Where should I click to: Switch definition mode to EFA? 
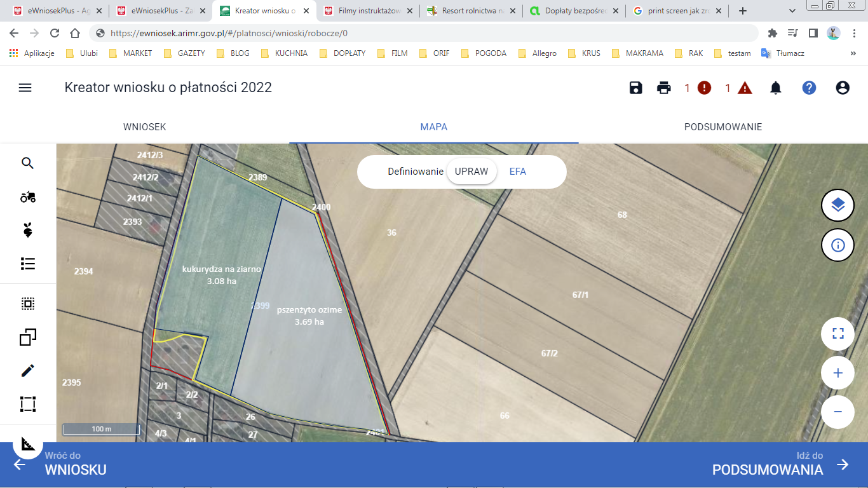pos(518,172)
